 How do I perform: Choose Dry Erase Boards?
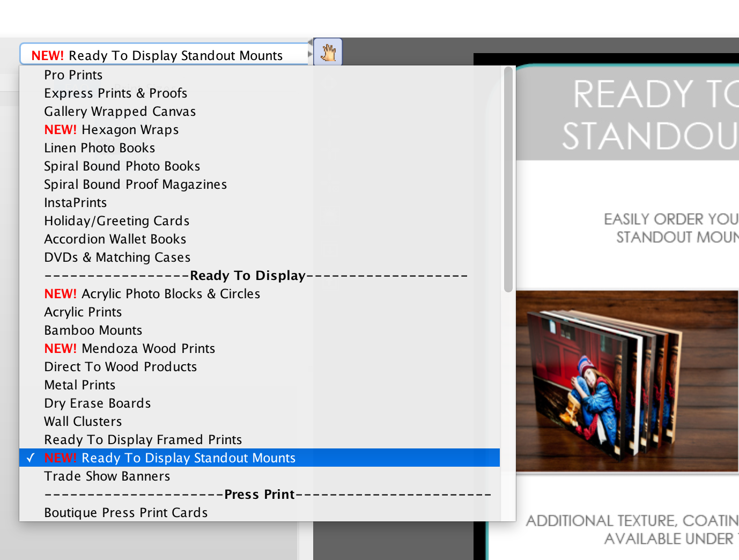coord(260,403)
